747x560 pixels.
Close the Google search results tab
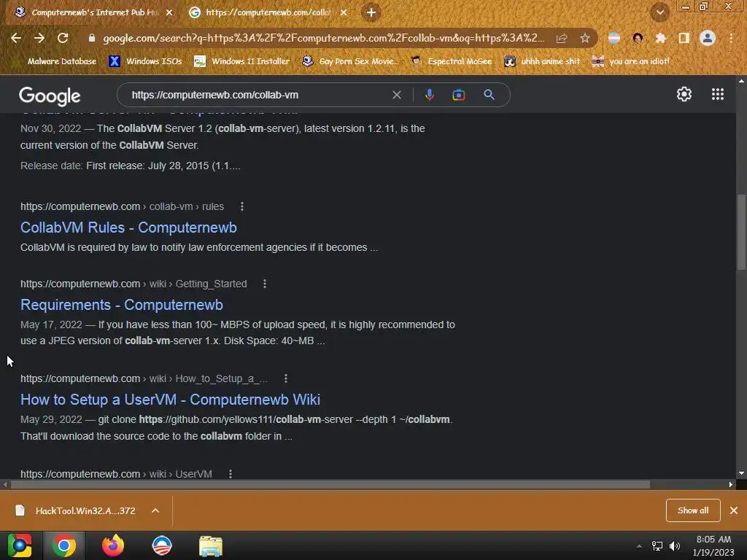click(x=344, y=12)
